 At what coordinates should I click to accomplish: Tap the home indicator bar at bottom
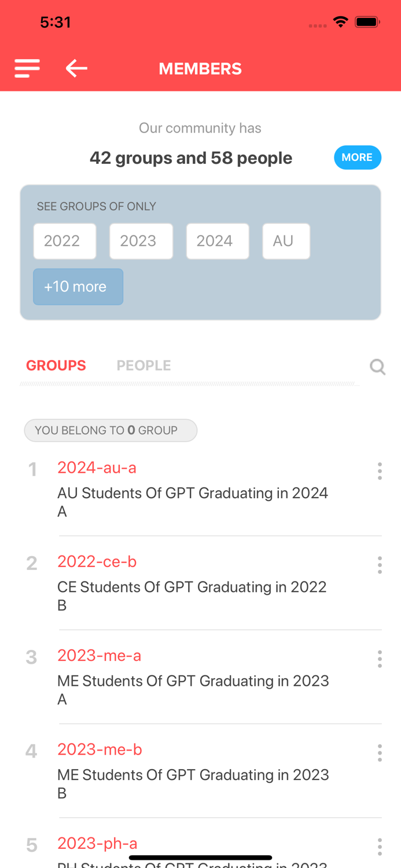pyautogui.click(x=200, y=857)
